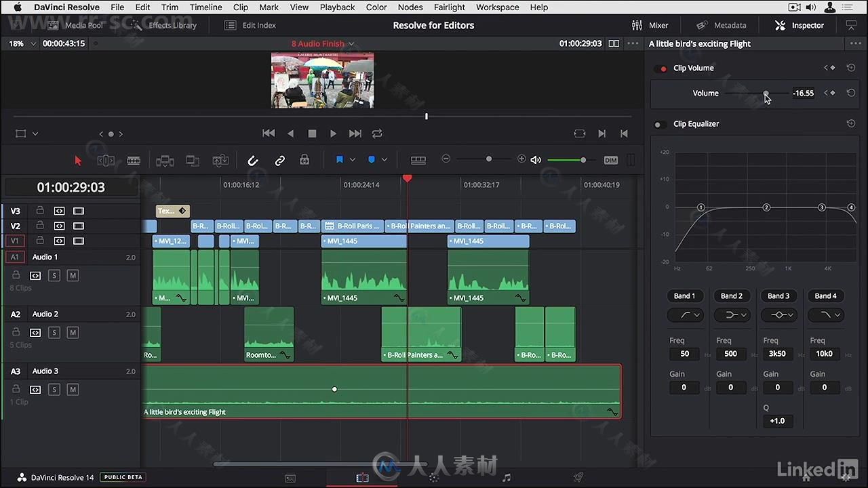868x488 pixels.
Task: Click the Replace Clip toolbar icon
Action: coord(220,161)
